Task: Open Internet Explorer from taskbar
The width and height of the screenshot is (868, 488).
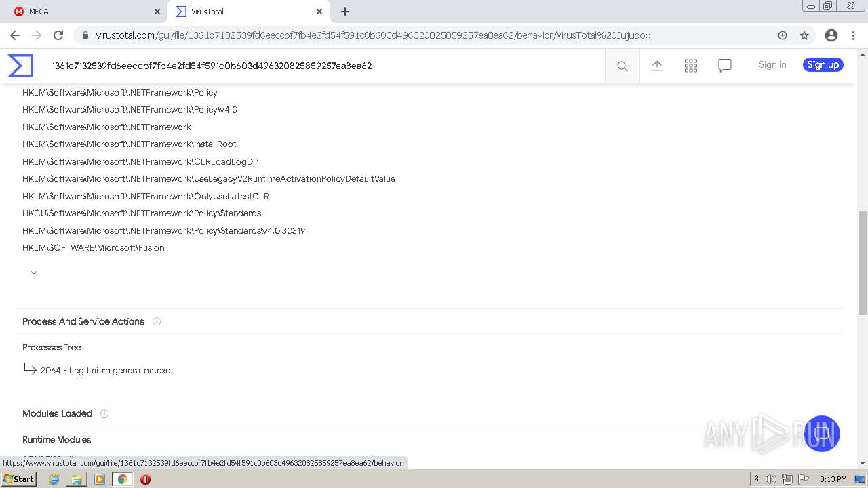Action: [x=54, y=479]
